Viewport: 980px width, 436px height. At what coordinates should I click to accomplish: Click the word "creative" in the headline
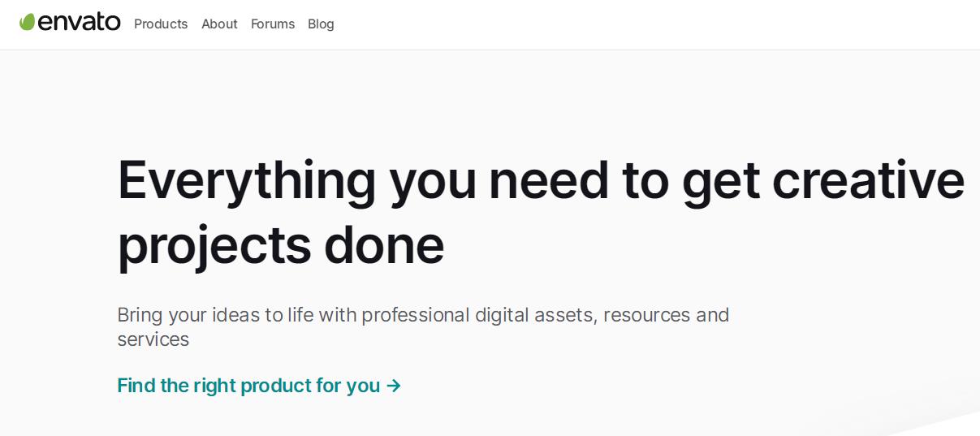click(x=867, y=180)
